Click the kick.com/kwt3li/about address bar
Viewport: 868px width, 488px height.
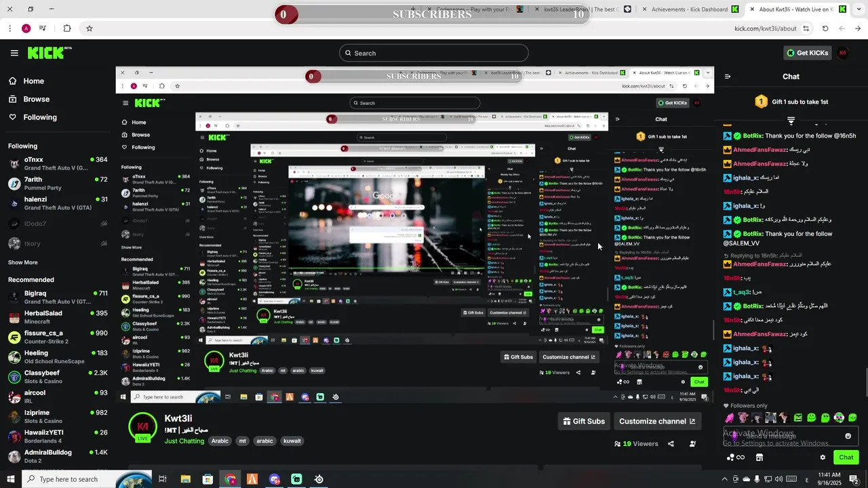[765, 28]
